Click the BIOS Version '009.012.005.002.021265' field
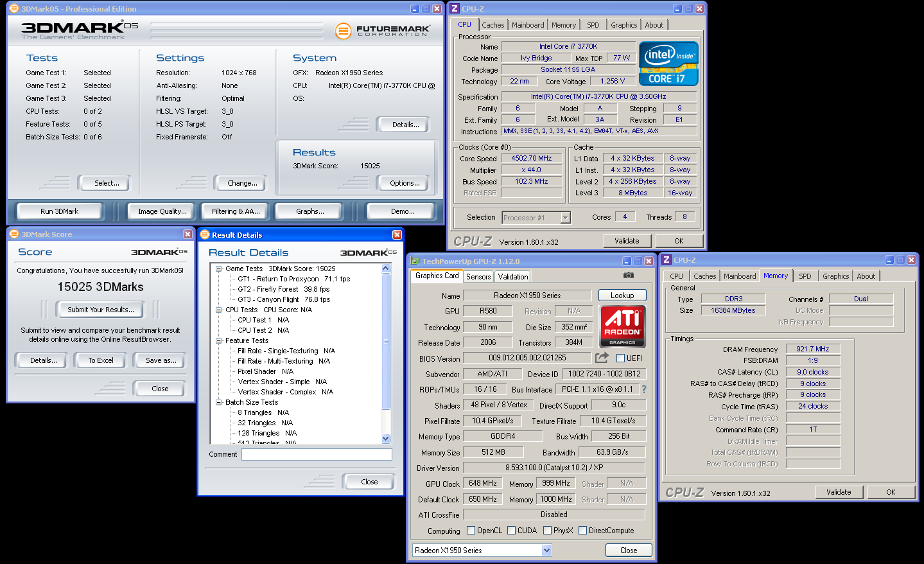The image size is (924, 564). pyautogui.click(x=527, y=358)
